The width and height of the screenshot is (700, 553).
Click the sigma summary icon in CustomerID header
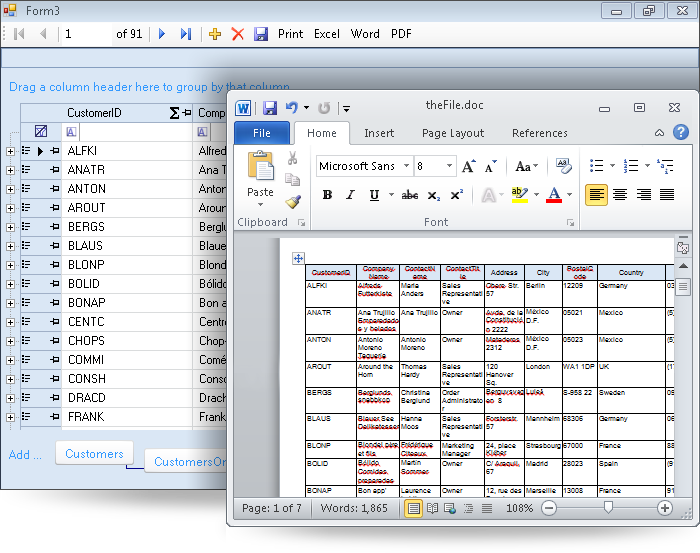pos(175,113)
